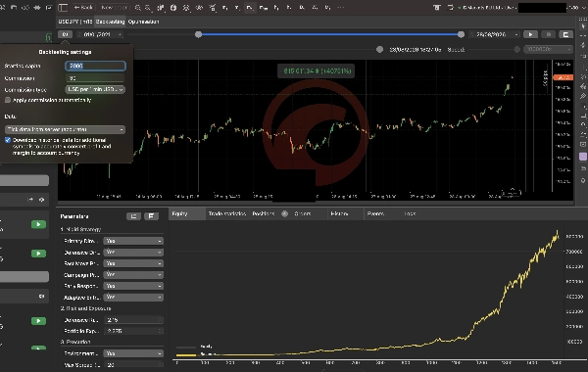Click the backtesting settings button left of start date
588x372 pixels.
point(65,34)
